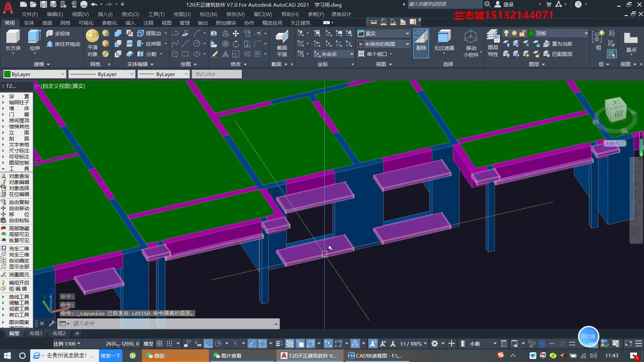The width and height of the screenshot is (644, 362).
Task: Choose the eraser tool in 修改 panel
Action: coord(214,54)
